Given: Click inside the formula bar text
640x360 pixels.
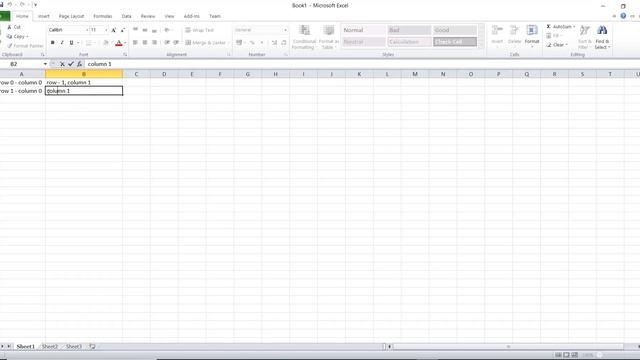Looking at the screenshot, I should [x=99, y=64].
